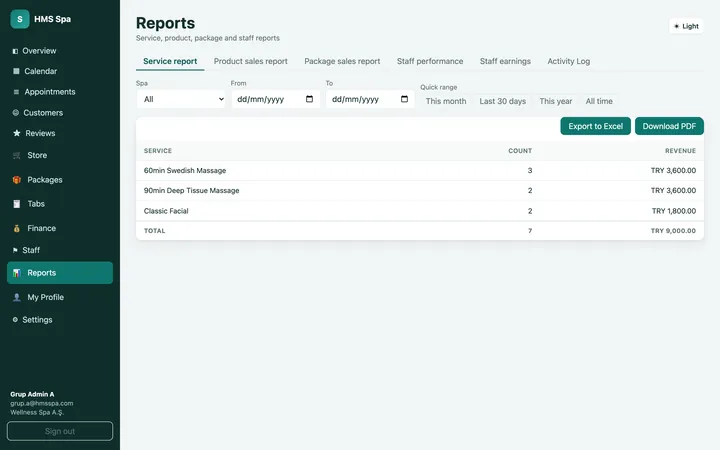Viewport: 720px width, 450px height.
Task: Click the Sign out button
Action: 60,431
